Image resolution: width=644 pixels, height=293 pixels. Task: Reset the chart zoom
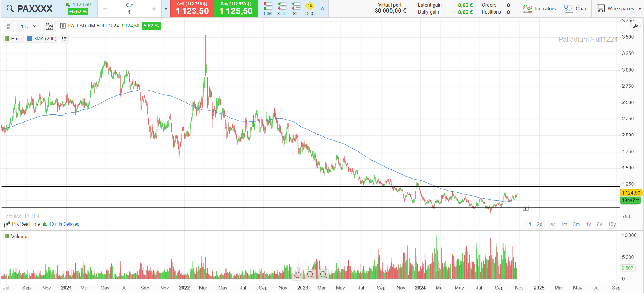[297, 274]
